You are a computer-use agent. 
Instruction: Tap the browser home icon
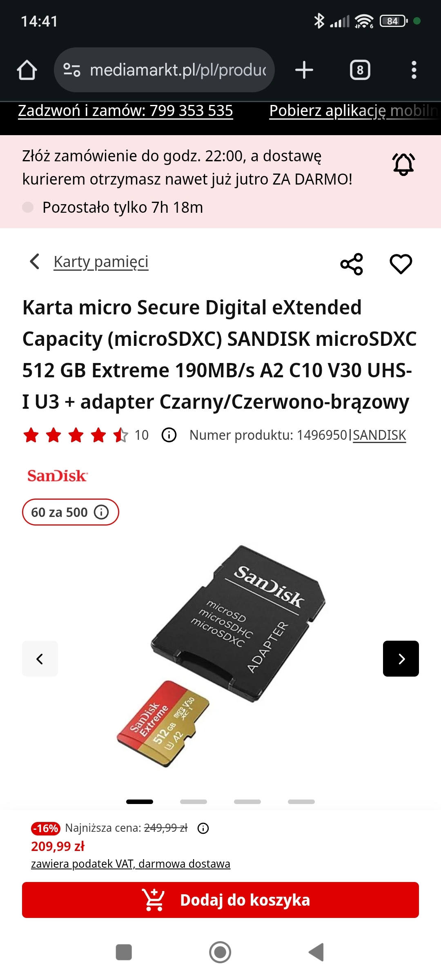27,70
